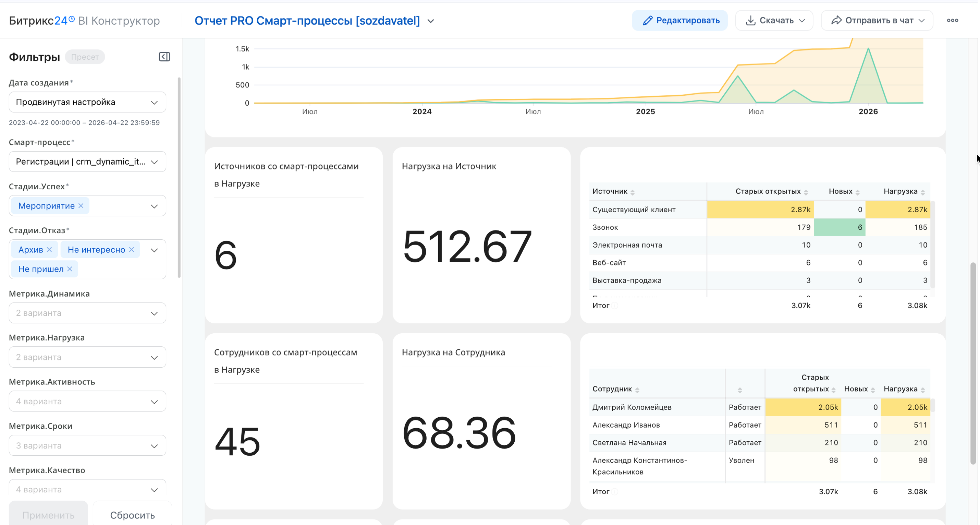The height and width of the screenshot is (525, 980).
Task: Open the Дата создания dropdown
Action: coord(87,102)
